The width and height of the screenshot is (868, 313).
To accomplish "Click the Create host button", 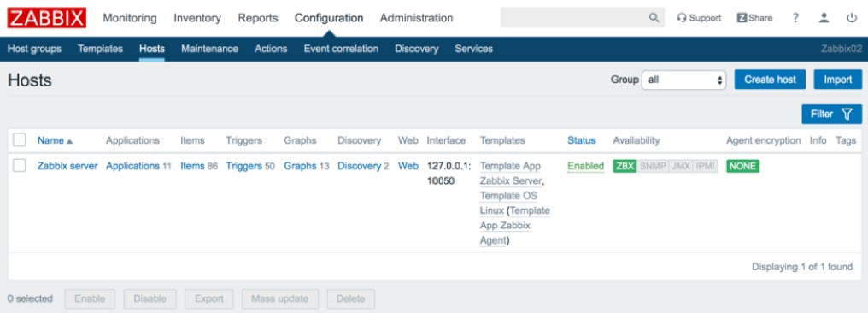I will coord(770,80).
